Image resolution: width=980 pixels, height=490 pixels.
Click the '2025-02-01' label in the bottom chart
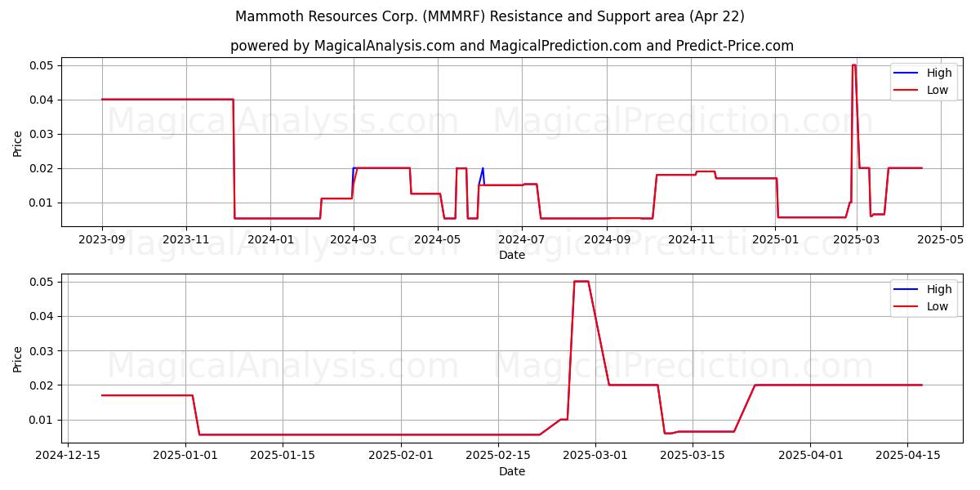coord(401,457)
